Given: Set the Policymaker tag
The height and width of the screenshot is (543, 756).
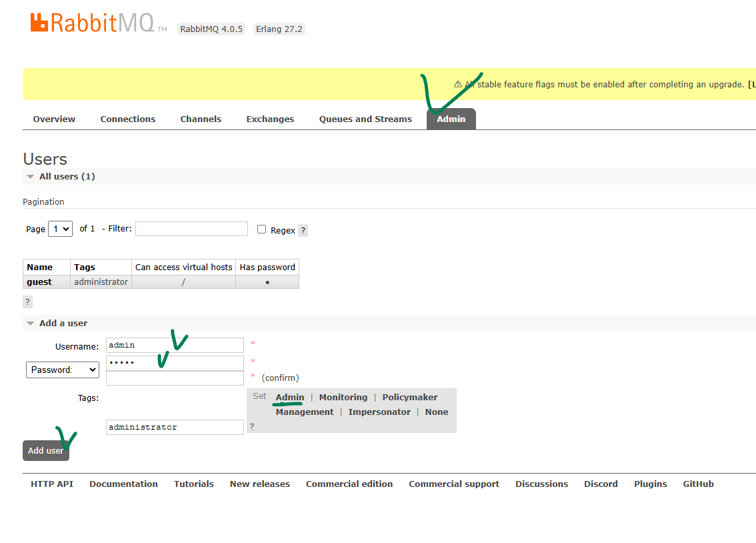Looking at the screenshot, I should tap(410, 398).
